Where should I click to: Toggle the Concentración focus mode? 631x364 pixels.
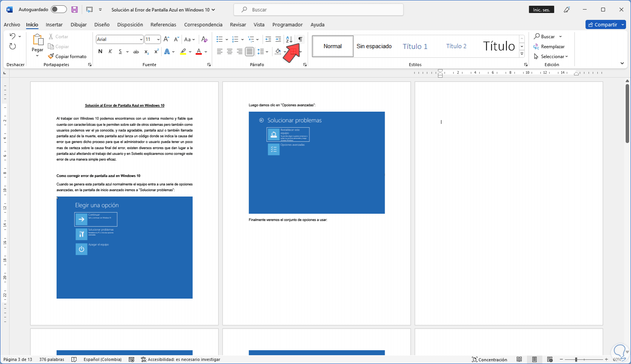pyautogui.click(x=489, y=359)
